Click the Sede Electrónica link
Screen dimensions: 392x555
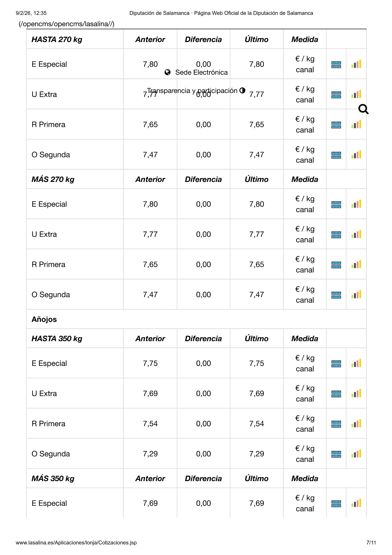[x=201, y=72]
